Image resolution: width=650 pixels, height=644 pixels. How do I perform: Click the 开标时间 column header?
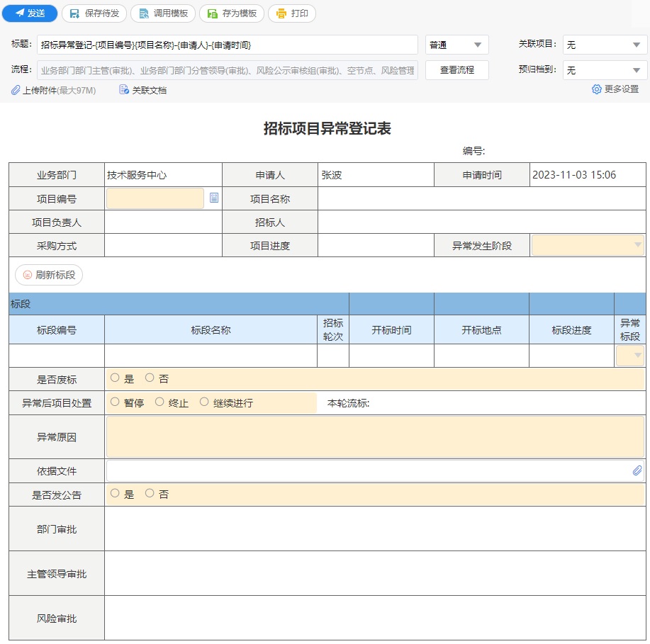point(392,330)
